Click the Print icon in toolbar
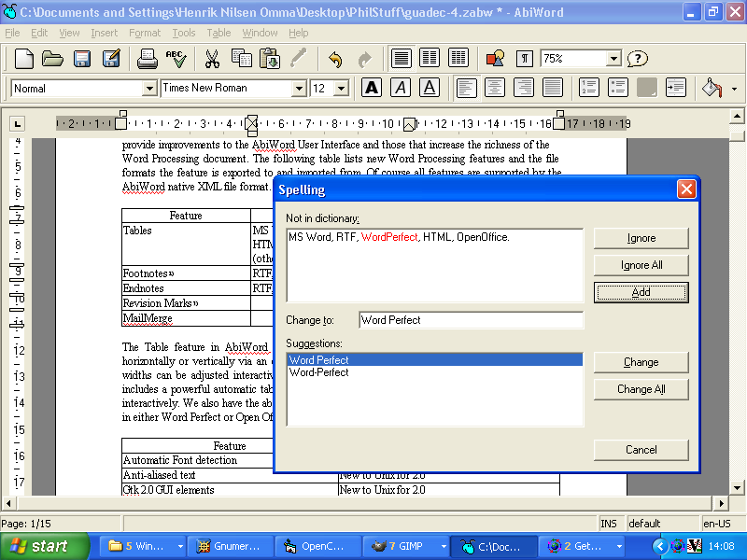 [x=147, y=59]
